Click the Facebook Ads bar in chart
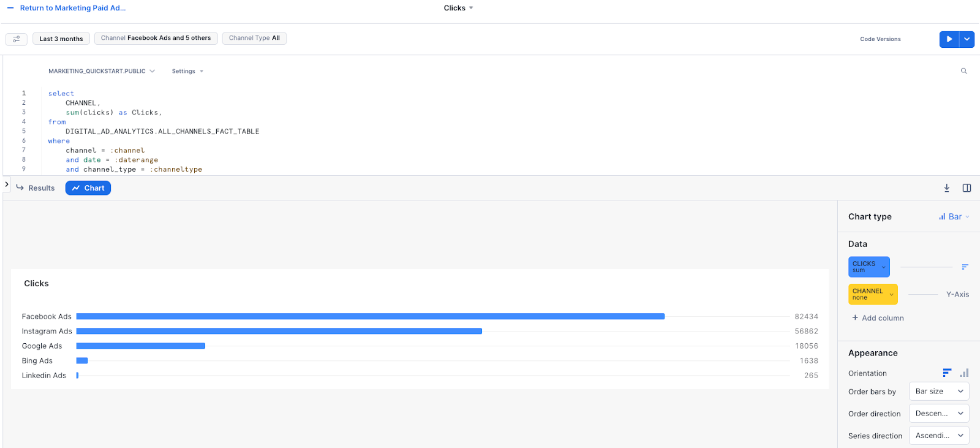The height and width of the screenshot is (448, 980). pos(371,316)
